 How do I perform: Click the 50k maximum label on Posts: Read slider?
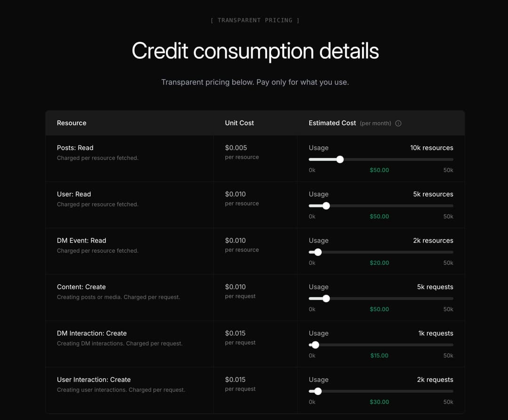click(x=448, y=170)
